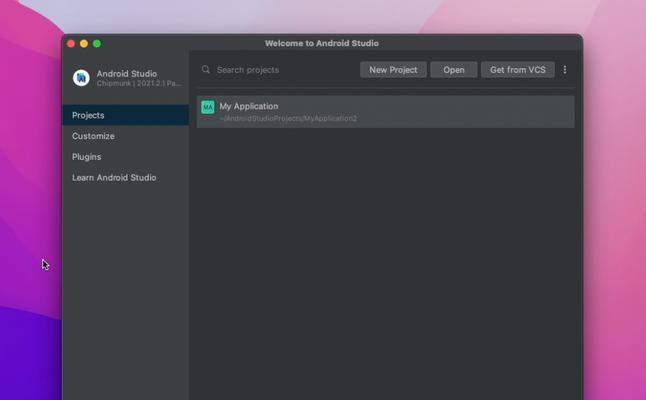Image resolution: width=646 pixels, height=400 pixels.
Task: Open the Plugins section
Action: click(x=126, y=157)
